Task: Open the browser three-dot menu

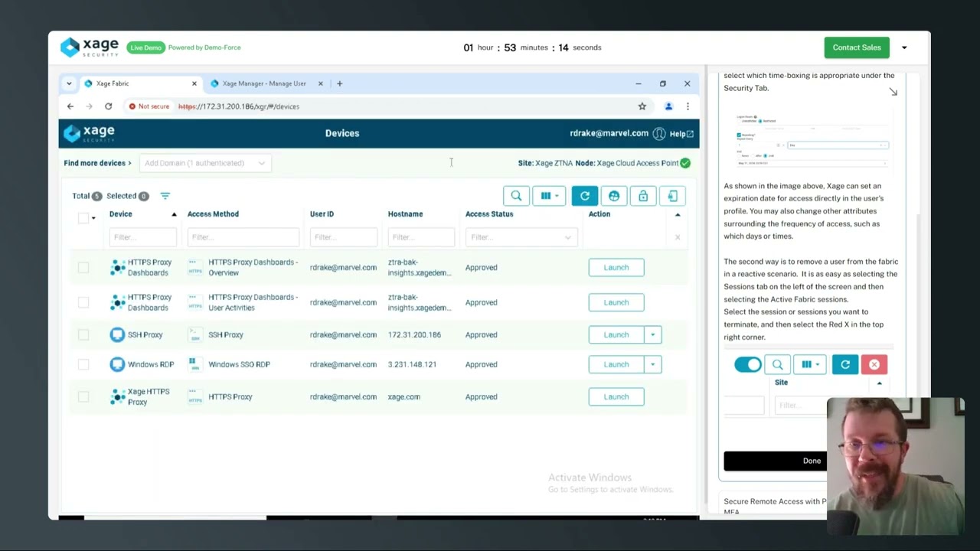Action: (x=688, y=106)
